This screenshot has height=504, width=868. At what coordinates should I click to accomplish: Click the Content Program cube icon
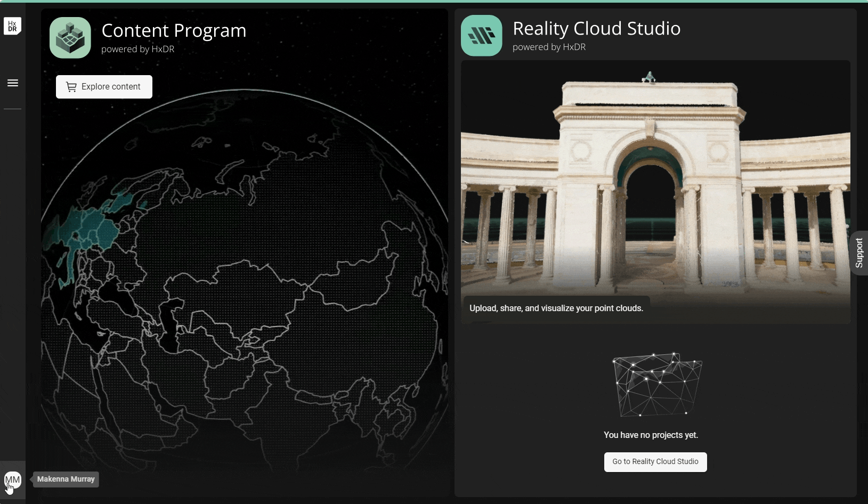(x=70, y=38)
